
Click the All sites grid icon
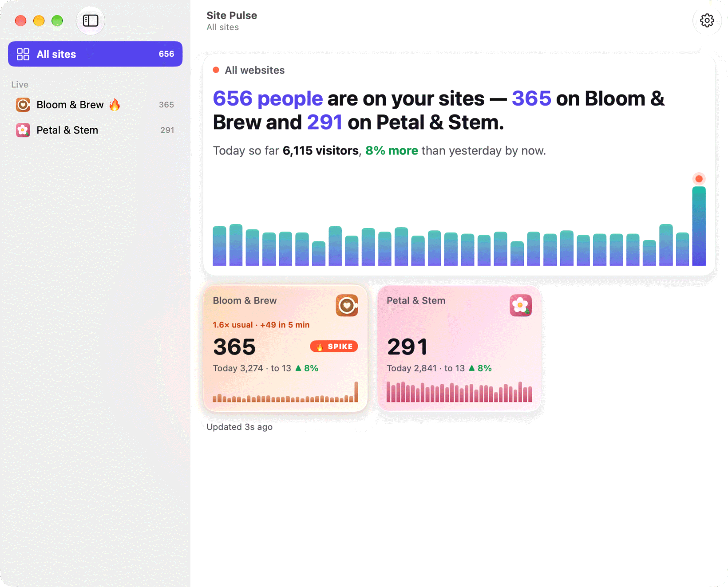point(23,54)
